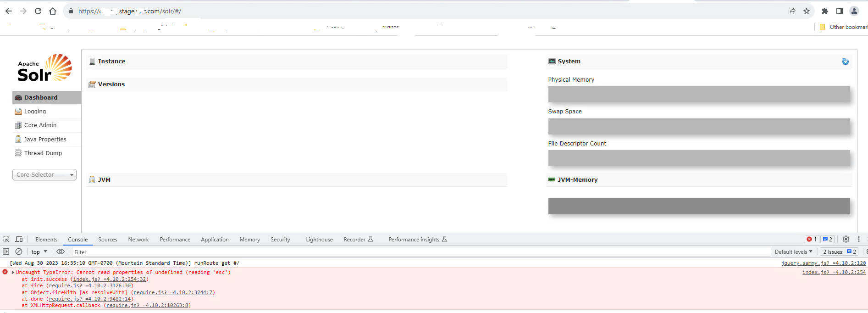This screenshot has width=868, height=313.
Task: Switch to the Console tab
Action: 78,240
